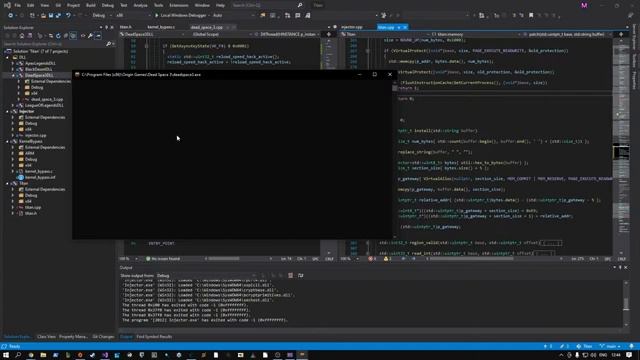The height and width of the screenshot is (360, 640).
Task: Click the Home icon in Solution Explorer
Action: [x=22, y=36]
